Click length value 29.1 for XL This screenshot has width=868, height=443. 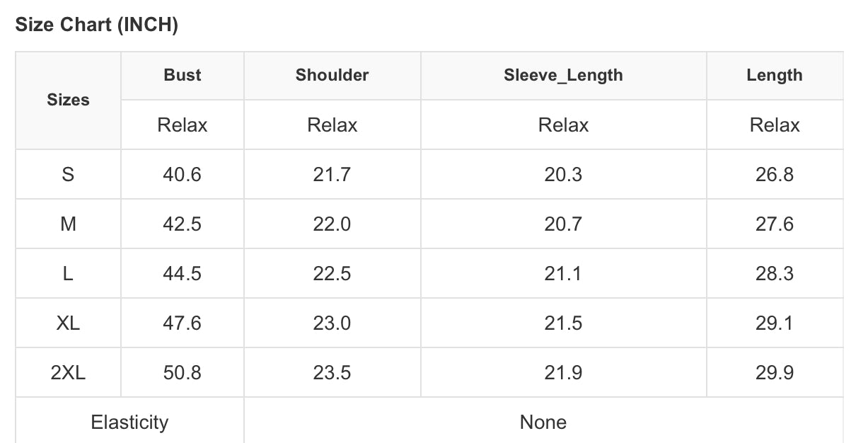coord(774,323)
